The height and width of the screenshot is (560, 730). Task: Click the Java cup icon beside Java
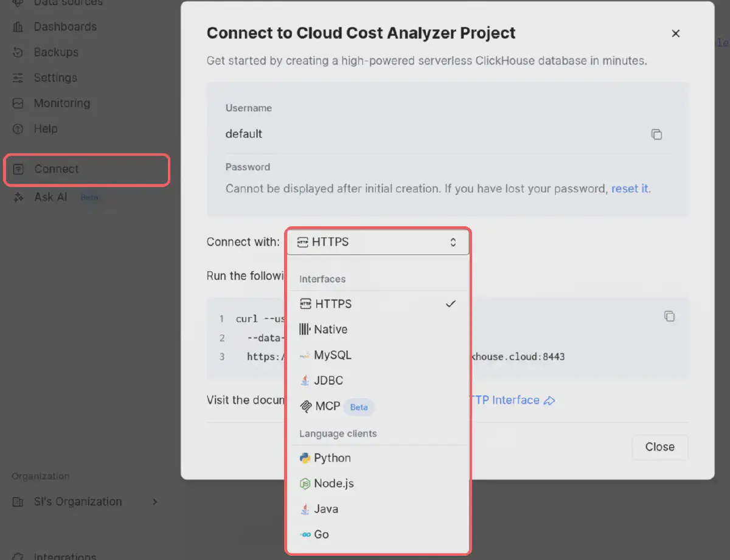305,509
